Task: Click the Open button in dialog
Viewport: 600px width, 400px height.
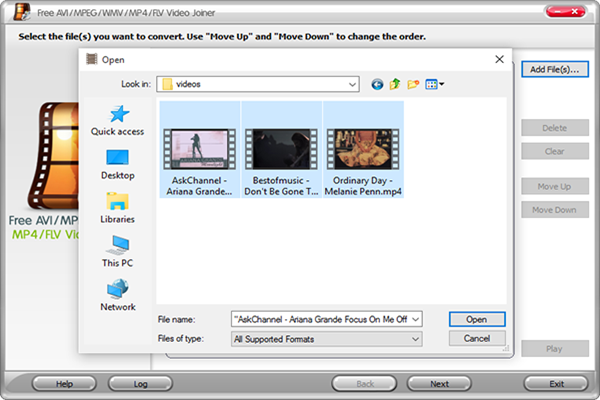Action: click(477, 318)
